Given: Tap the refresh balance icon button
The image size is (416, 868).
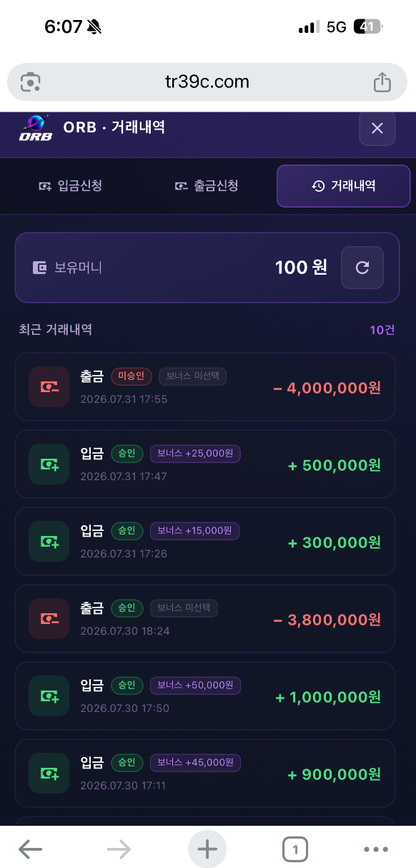Looking at the screenshot, I should tap(362, 268).
